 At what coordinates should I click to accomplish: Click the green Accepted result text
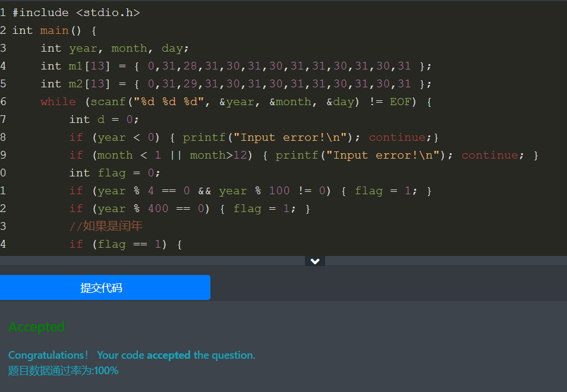(x=36, y=327)
